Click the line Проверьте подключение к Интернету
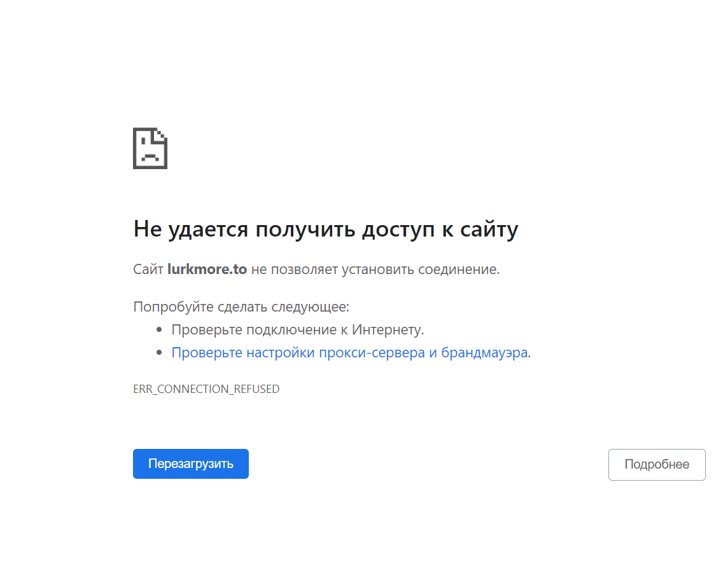Image resolution: width=728 pixels, height=564 pixels. point(298,330)
